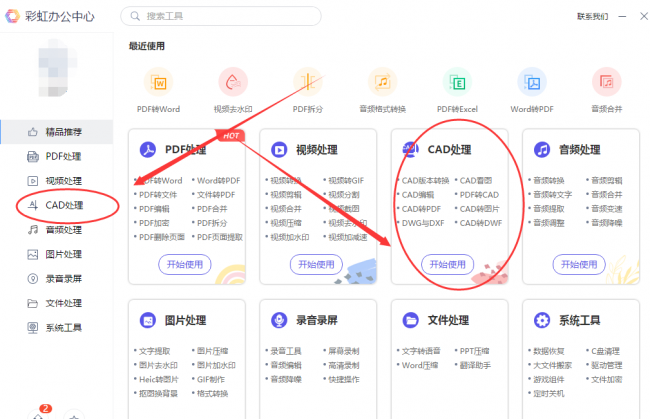Open CAD版本转换 in the CAD处理 card
The width and height of the screenshot is (650, 419).
click(425, 181)
